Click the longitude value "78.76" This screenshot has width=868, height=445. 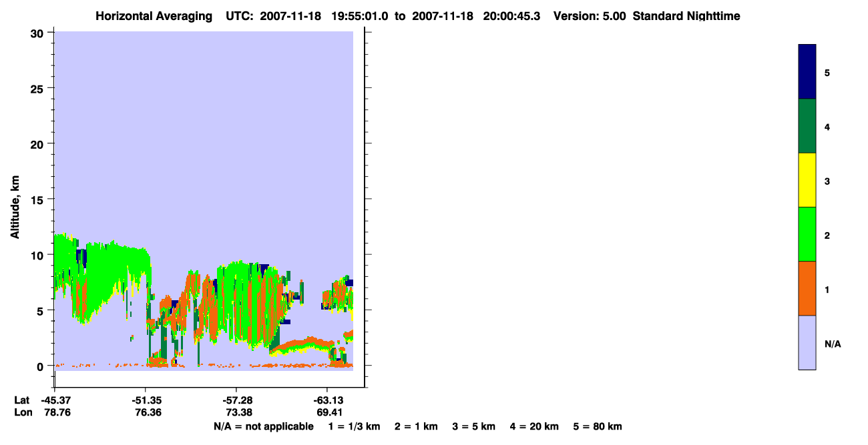click(57, 412)
